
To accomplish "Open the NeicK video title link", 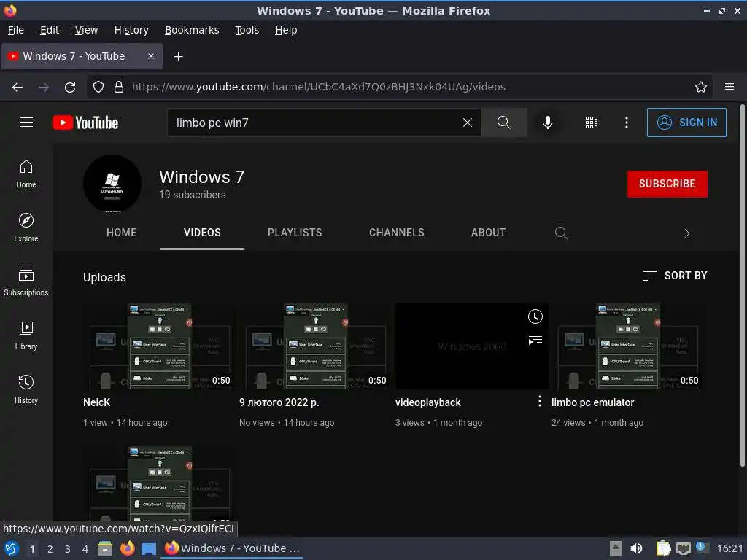I will [x=97, y=402].
